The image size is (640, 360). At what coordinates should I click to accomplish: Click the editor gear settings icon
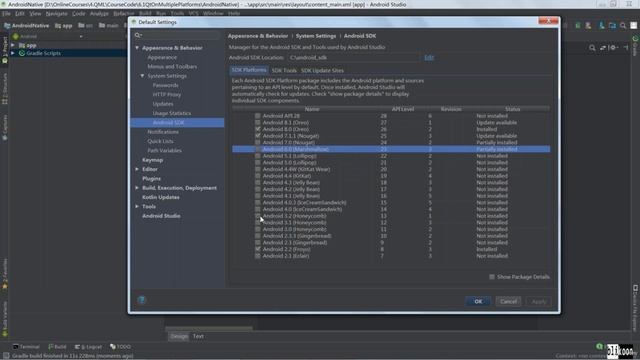tap(613, 48)
